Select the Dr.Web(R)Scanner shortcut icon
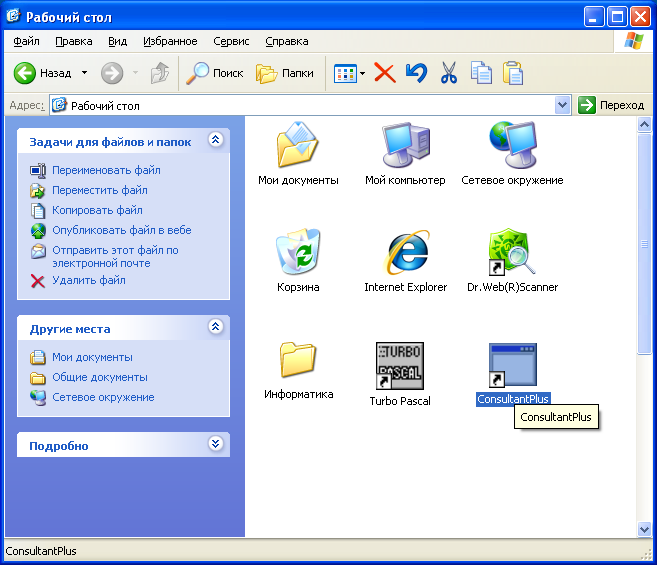Screen dimensions: 657x565 point(512,251)
